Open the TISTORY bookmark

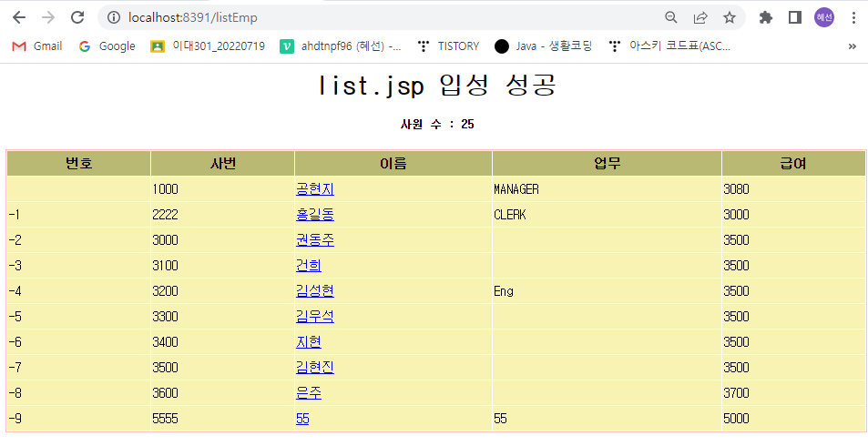[448, 46]
